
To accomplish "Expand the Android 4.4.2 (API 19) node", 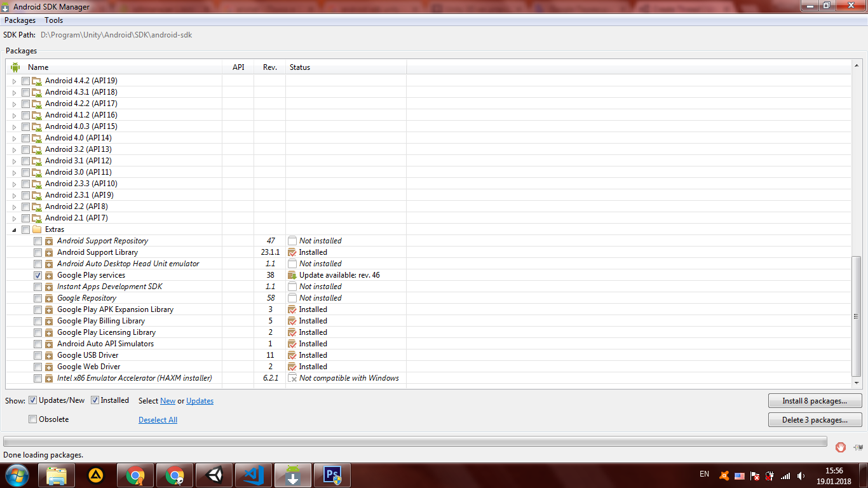I will [x=14, y=81].
